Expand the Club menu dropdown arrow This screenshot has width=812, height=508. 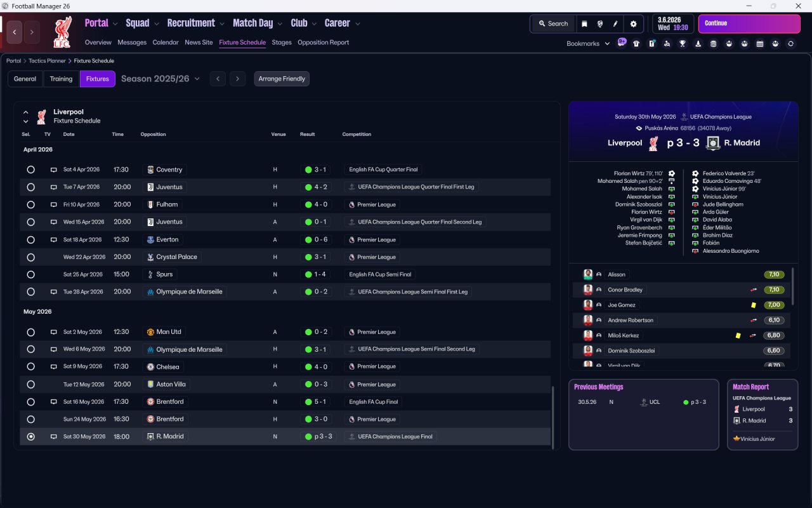(x=314, y=24)
